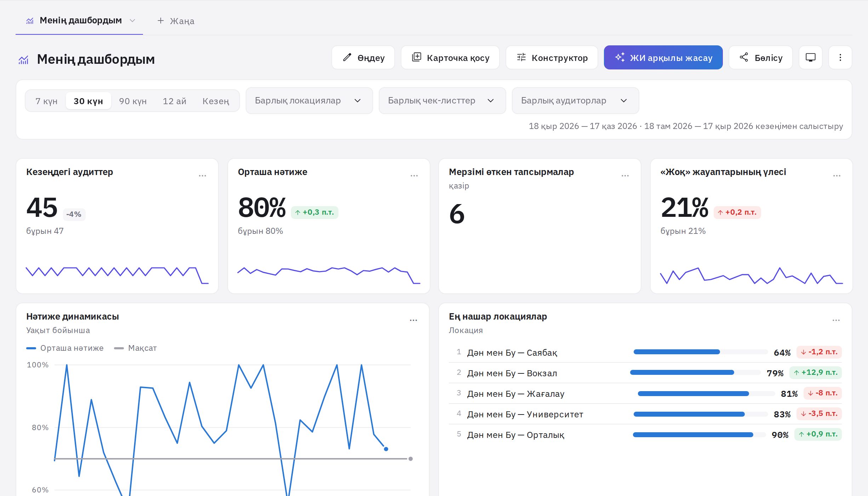Screen dimensions: 868x496
Task: Open options menu of Ең нашар локациялар card
Action: [x=836, y=320]
